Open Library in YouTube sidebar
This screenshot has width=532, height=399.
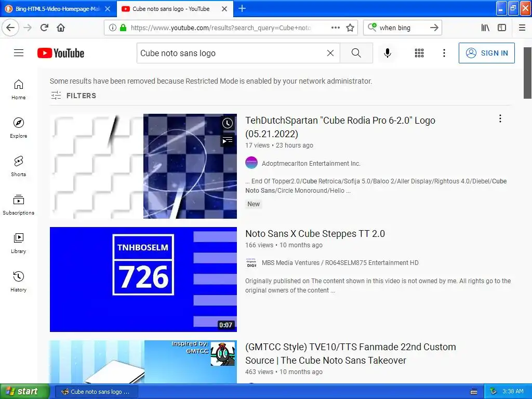(x=19, y=243)
